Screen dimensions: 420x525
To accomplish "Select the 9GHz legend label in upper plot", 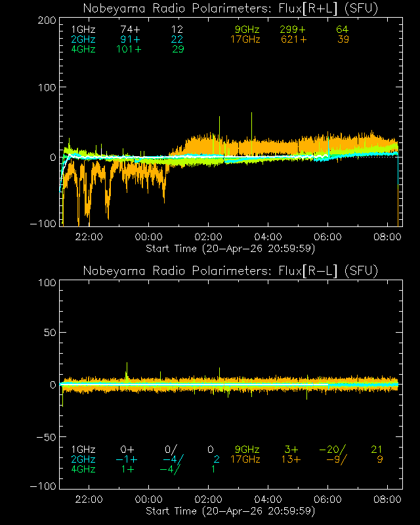I will [247, 30].
